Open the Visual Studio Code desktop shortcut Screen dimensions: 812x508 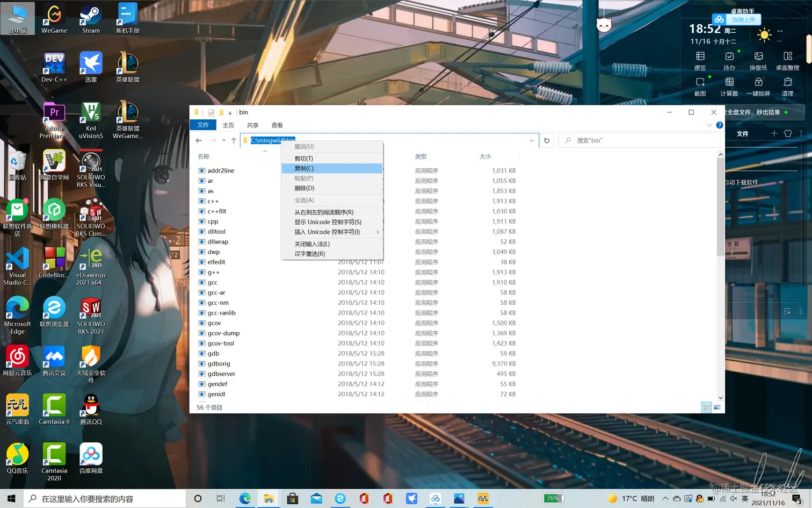(x=17, y=266)
